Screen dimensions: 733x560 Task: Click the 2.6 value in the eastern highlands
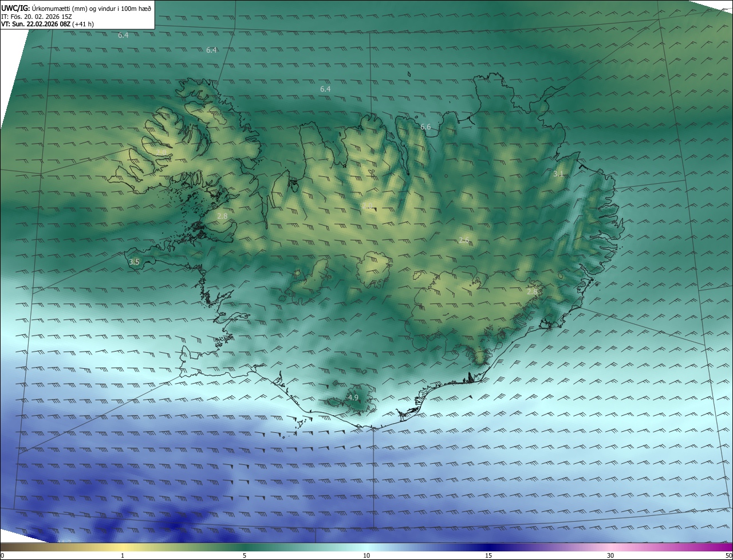464,240
